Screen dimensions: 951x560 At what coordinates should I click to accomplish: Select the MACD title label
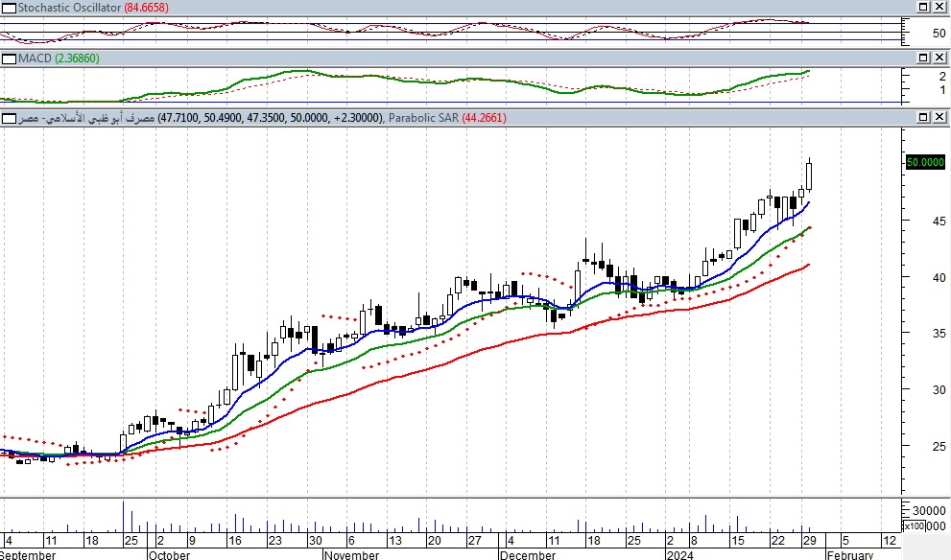click(36, 59)
